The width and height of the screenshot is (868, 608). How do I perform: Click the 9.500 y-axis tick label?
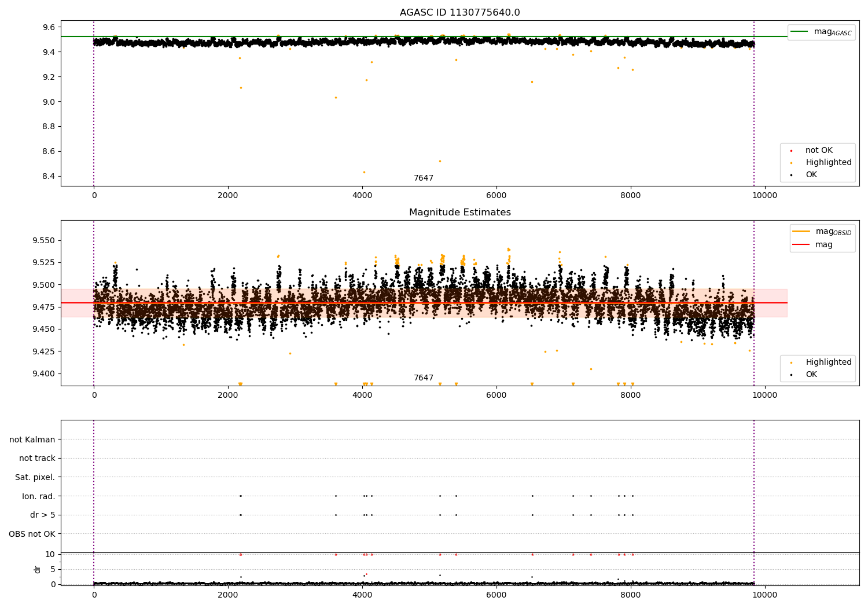tap(45, 285)
